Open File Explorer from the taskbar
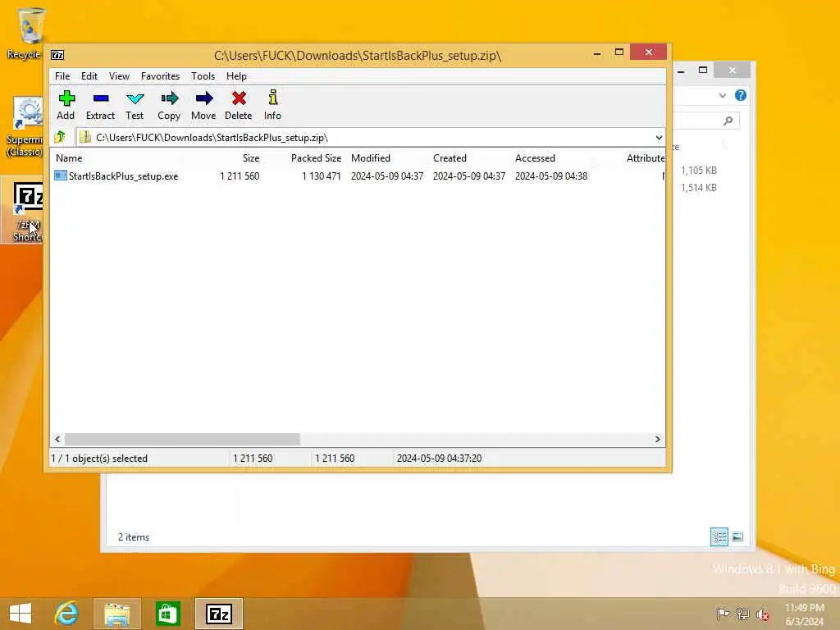This screenshot has height=630, width=840. pos(117,614)
